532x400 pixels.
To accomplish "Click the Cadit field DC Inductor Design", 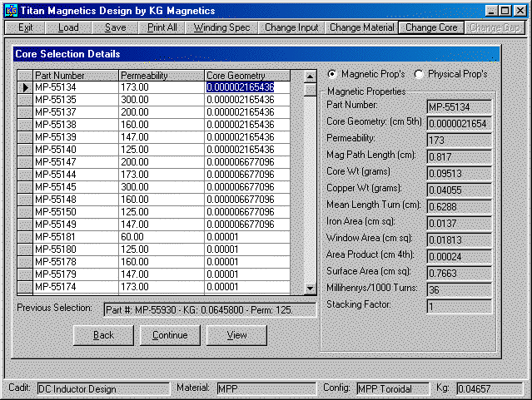I will 103,389.
